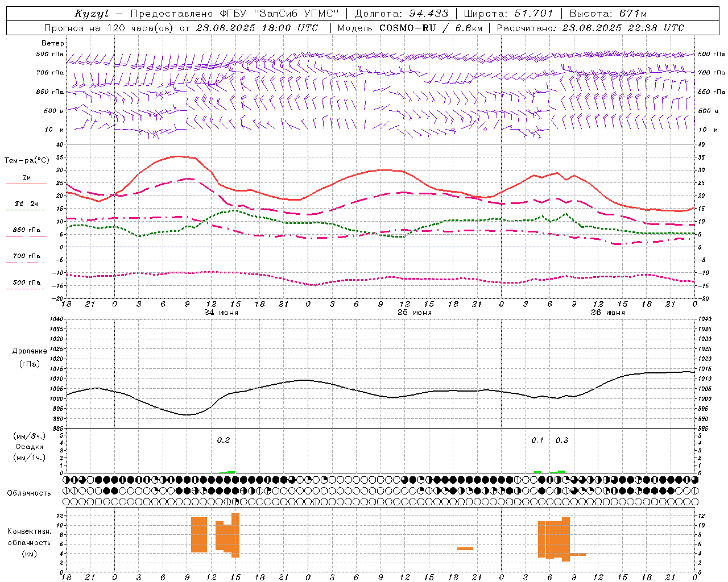728x582 pixels.
Task: Click the "Тем-ра(°C)" temperature panel label
Action: [27, 161]
